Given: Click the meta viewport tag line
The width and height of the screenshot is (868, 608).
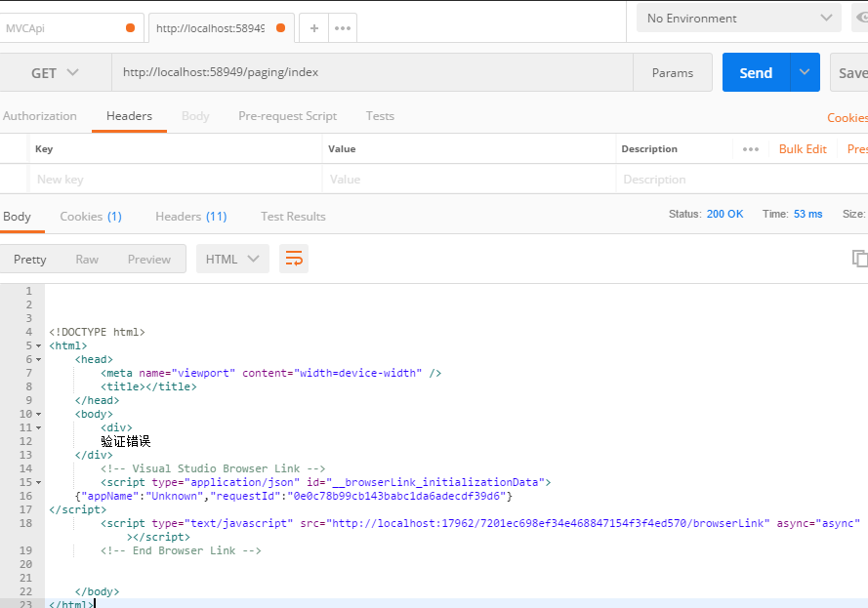Looking at the screenshot, I should [270, 373].
